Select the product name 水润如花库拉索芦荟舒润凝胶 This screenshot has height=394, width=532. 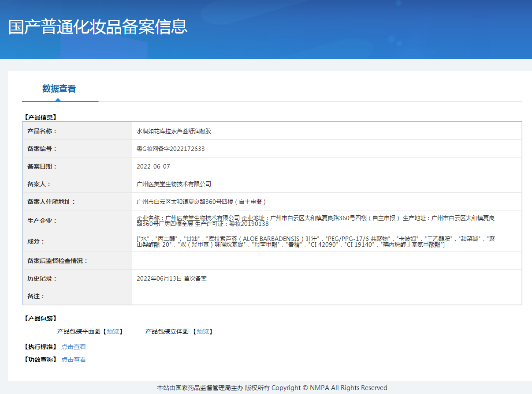tap(174, 131)
